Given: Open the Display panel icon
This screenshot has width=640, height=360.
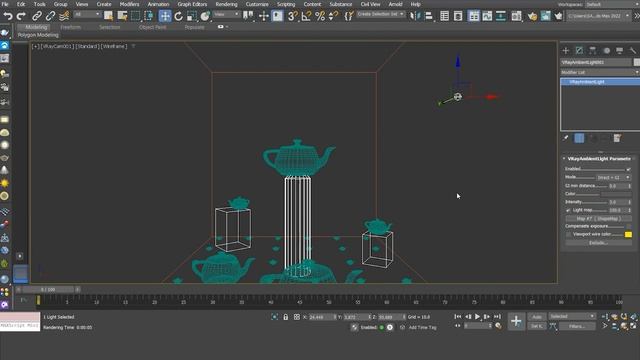Looking at the screenshot, I should pyautogui.click(x=620, y=51).
